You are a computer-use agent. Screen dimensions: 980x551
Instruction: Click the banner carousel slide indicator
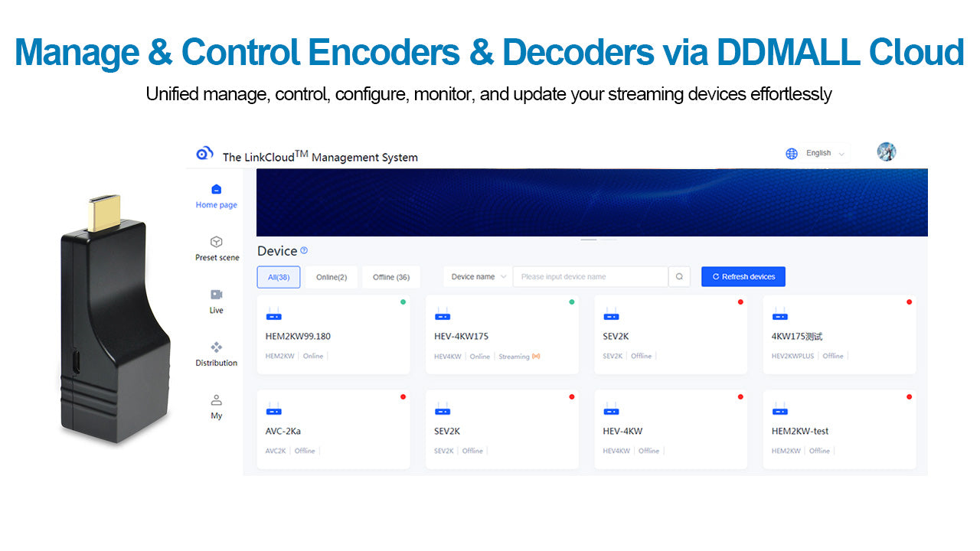(x=589, y=240)
